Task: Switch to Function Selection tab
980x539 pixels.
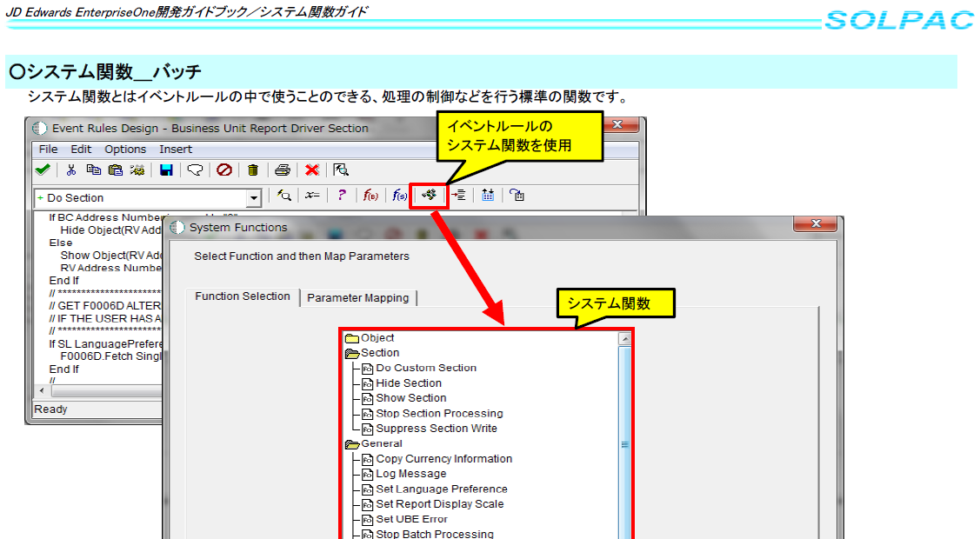Action: pyautogui.click(x=243, y=296)
